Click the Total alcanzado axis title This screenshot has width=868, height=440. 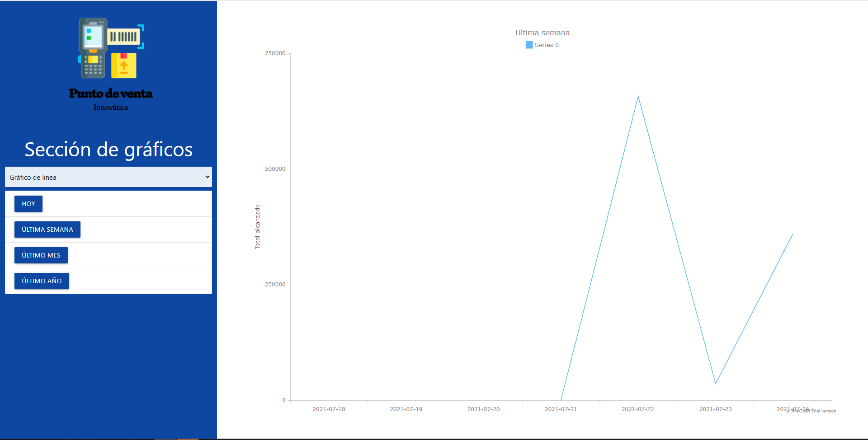[258, 226]
